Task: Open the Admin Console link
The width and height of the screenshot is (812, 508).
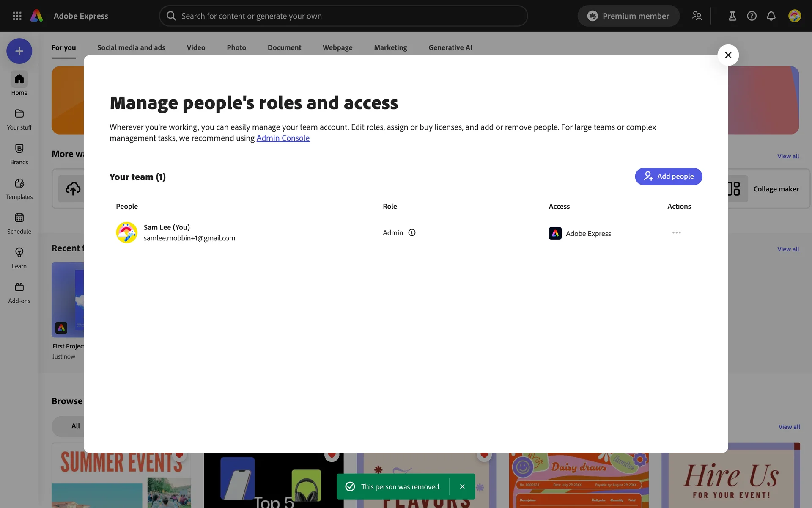Action: tap(283, 138)
